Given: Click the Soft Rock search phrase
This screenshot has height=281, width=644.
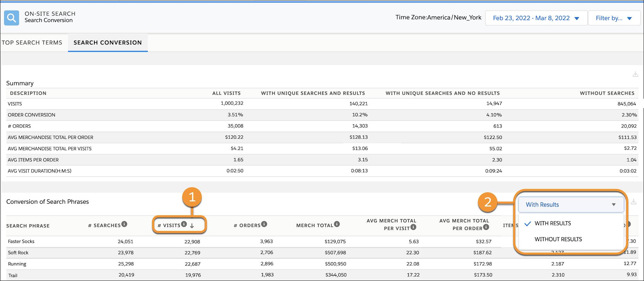Looking at the screenshot, I should tap(18, 253).
